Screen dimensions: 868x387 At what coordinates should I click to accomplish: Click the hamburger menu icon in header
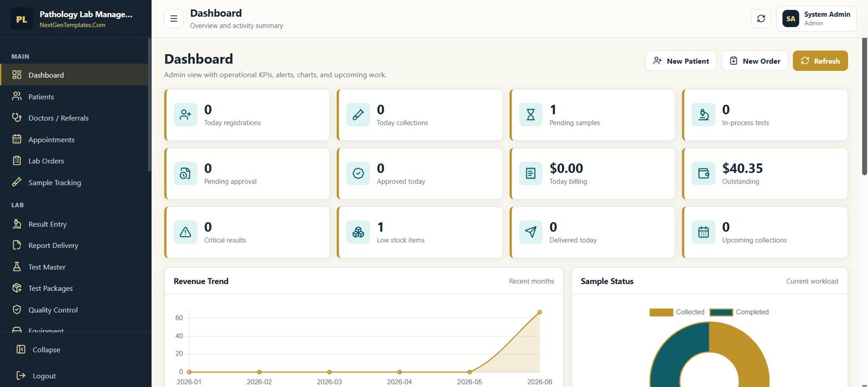[x=174, y=18]
